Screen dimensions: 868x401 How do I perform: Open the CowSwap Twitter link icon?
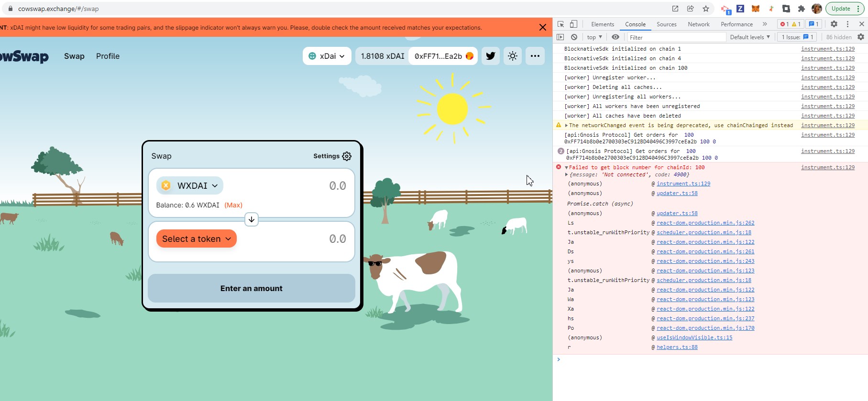[x=491, y=56]
